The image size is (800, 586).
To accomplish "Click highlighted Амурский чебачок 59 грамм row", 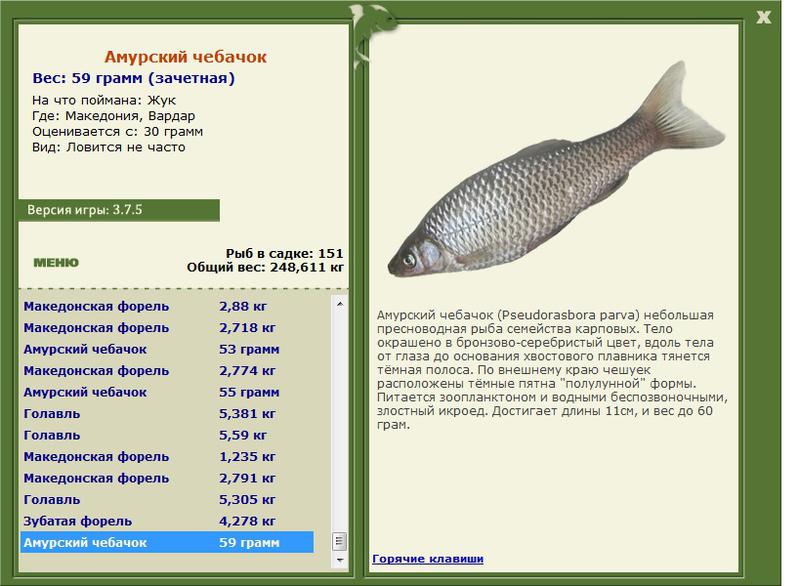I will [x=165, y=542].
